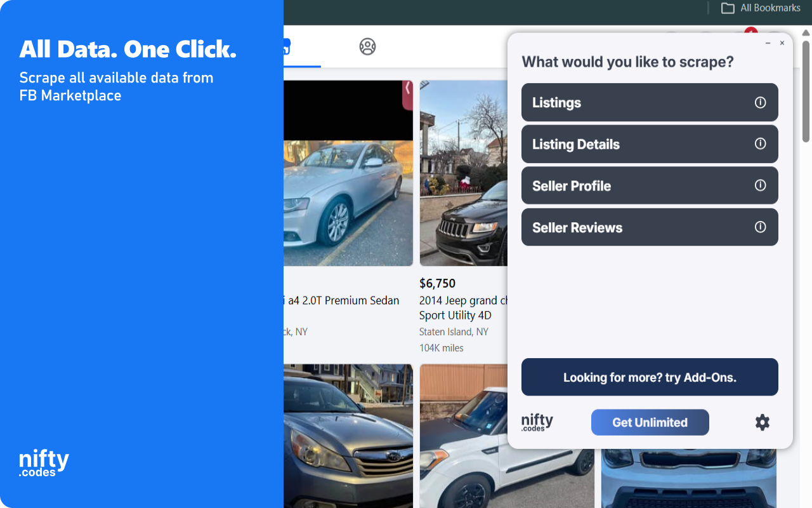Open the silver Audi A4 sedan listing image
Image resolution: width=812 pixels, height=508 pixels.
coord(348,173)
